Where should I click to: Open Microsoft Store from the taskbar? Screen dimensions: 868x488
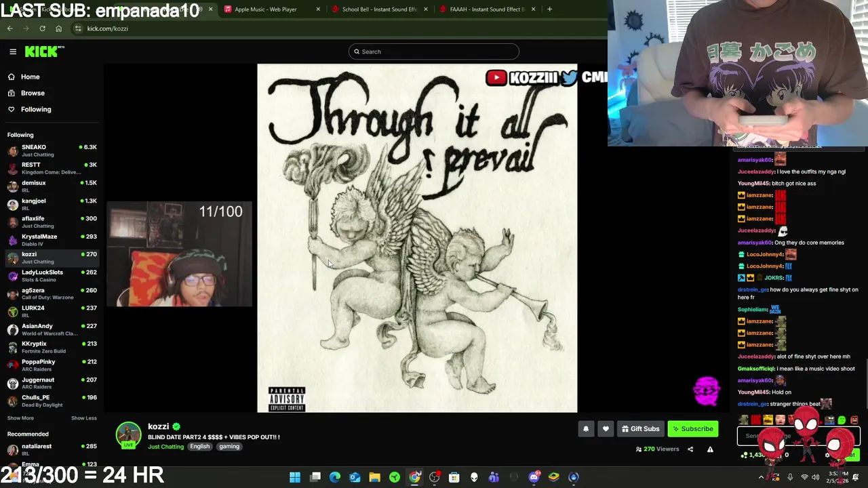click(454, 477)
